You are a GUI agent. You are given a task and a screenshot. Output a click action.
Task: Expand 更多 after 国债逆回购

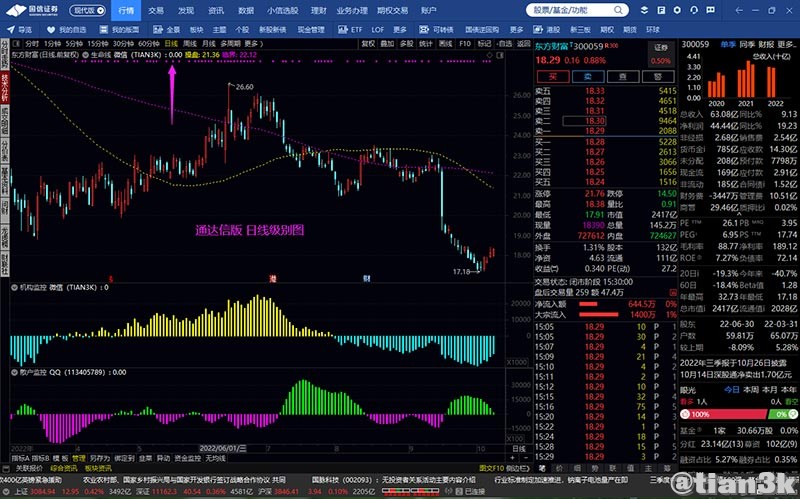click(516, 30)
